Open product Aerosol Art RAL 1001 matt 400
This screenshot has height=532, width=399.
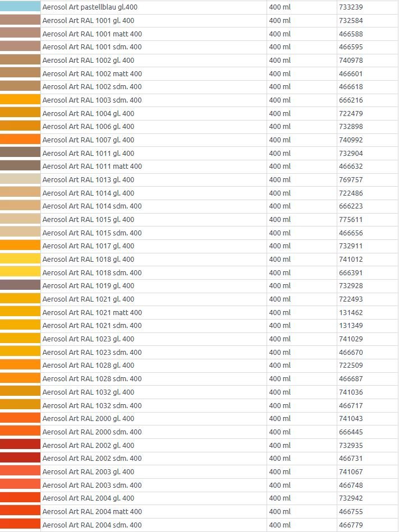pos(92,34)
